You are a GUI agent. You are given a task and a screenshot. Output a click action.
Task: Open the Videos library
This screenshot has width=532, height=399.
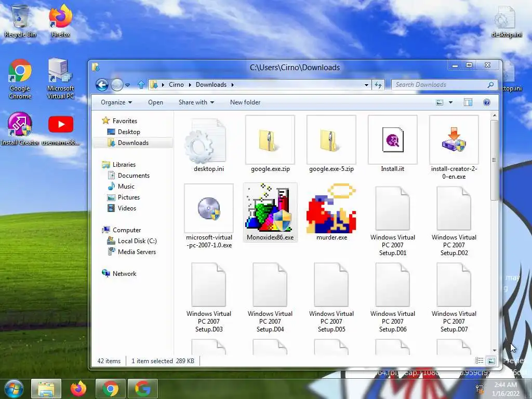[122, 208]
